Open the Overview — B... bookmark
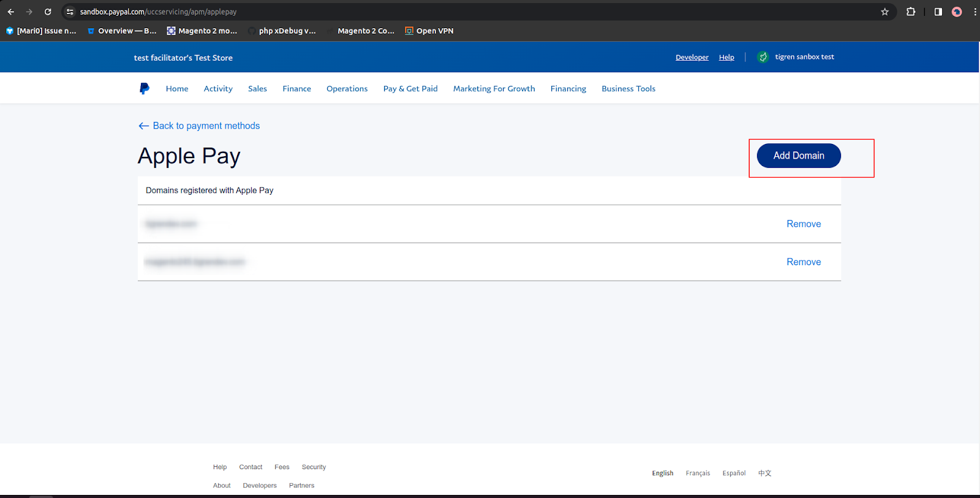The image size is (980, 498). [122, 31]
